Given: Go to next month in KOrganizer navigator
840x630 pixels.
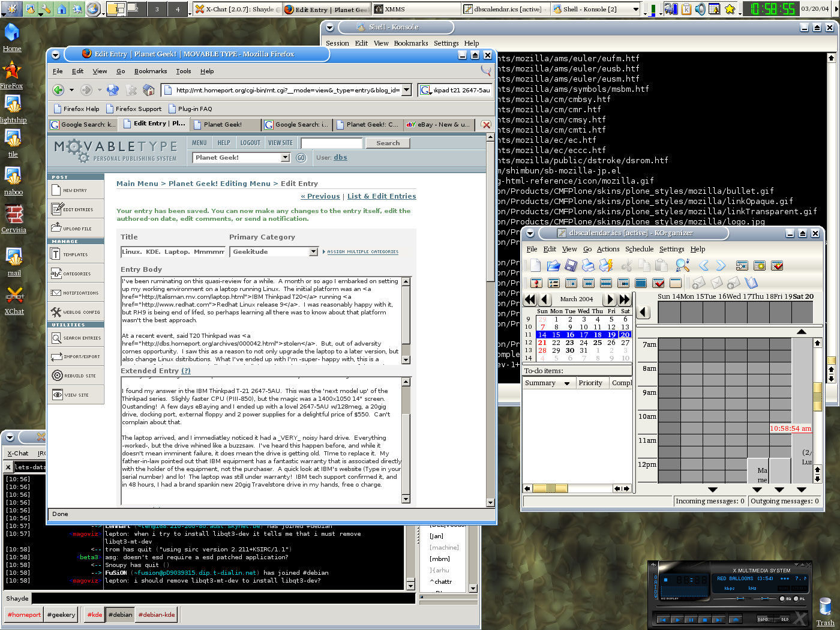Looking at the screenshot, I should click(x=610, y=299).
